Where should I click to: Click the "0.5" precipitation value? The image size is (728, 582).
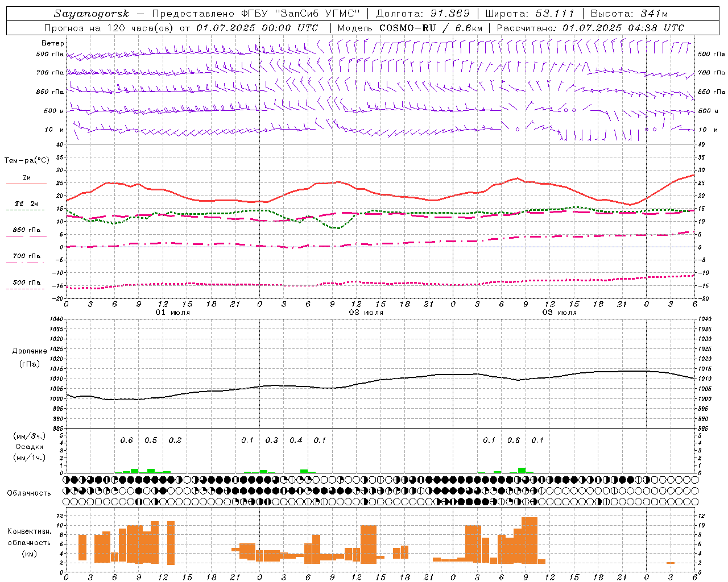151,440
